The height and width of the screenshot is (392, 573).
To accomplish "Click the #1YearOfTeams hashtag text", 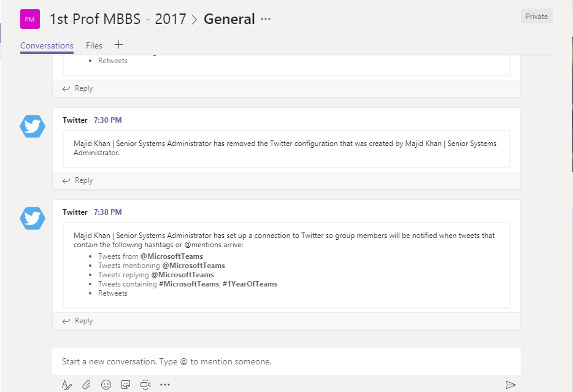I will [x=250, y=284].
